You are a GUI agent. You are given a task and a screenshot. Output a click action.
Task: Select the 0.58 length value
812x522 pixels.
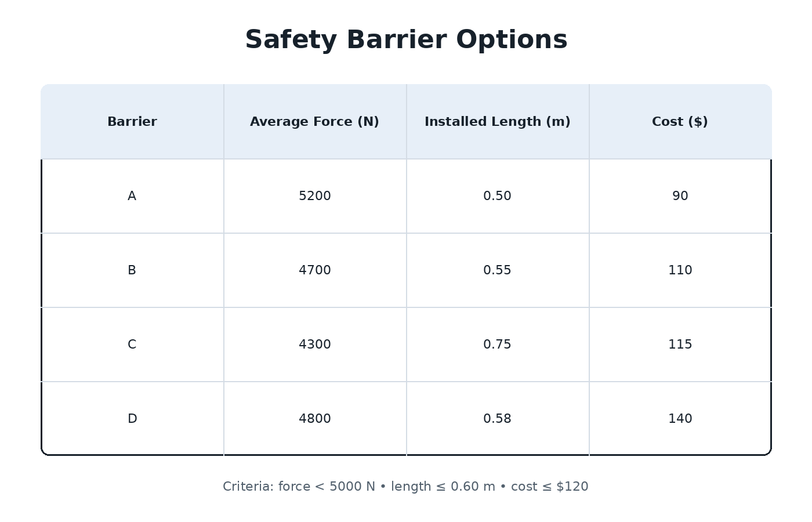[x=498, y=419]
